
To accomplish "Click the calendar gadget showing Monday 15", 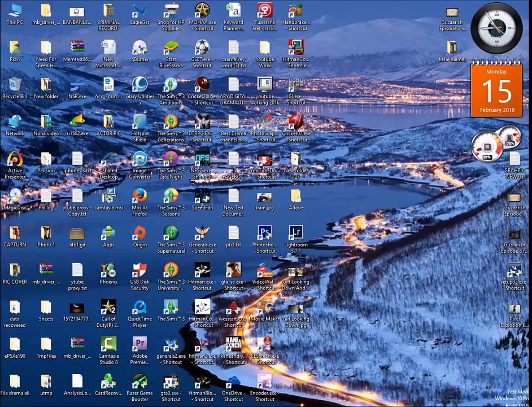I will click(496, 89).
